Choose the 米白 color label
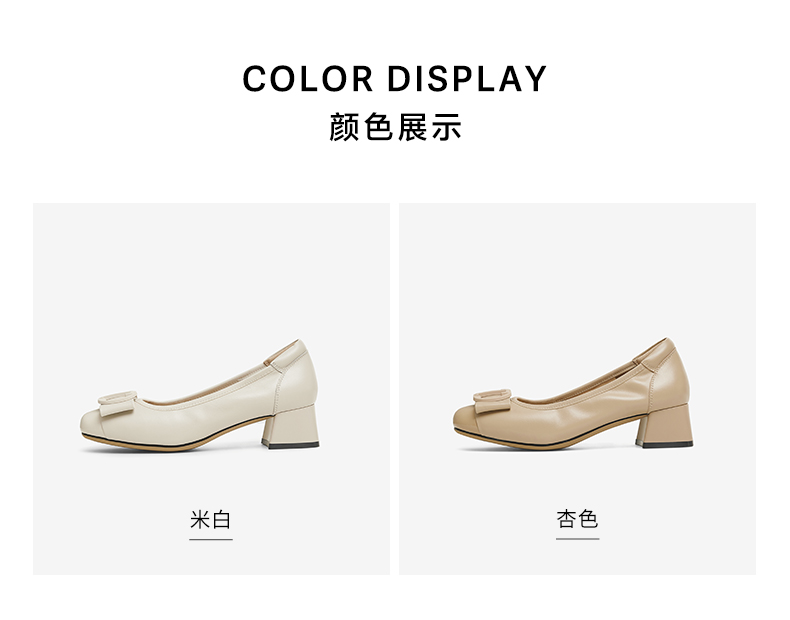Screen dimensions: 790x620 pyautogui.click(x=211, y=519)
